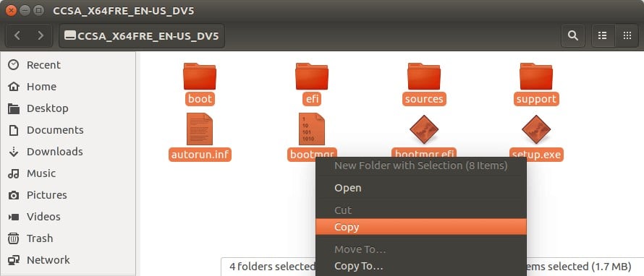Select the autorun.inf file icon

(x=200, y=129)
